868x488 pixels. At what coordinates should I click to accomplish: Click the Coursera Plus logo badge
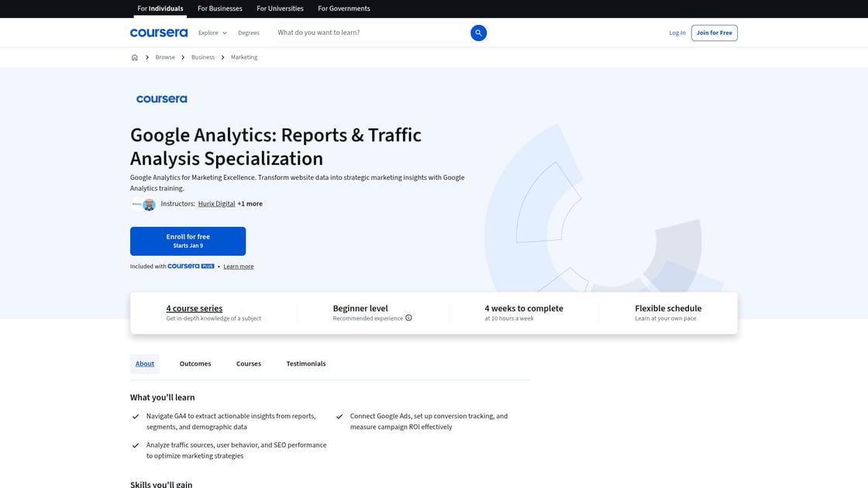pos(191,266)
